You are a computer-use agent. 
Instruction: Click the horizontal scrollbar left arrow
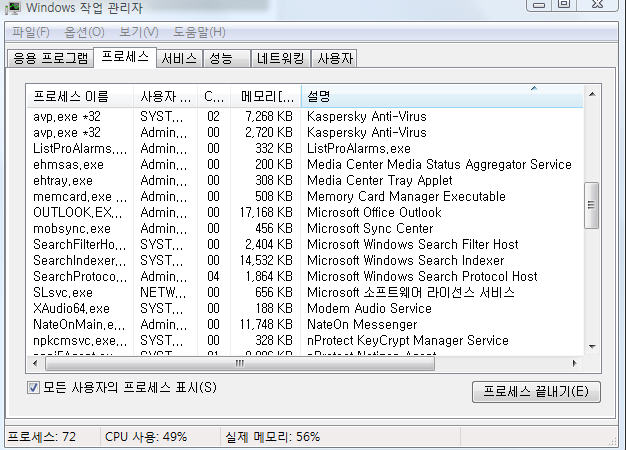35,363
